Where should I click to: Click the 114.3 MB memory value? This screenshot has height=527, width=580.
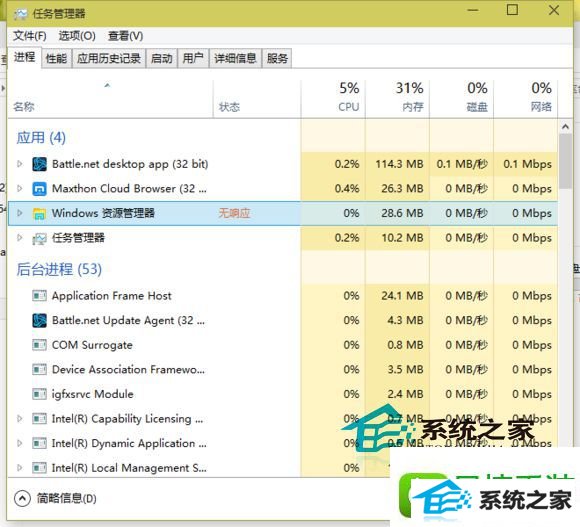[x=399, y=164]
